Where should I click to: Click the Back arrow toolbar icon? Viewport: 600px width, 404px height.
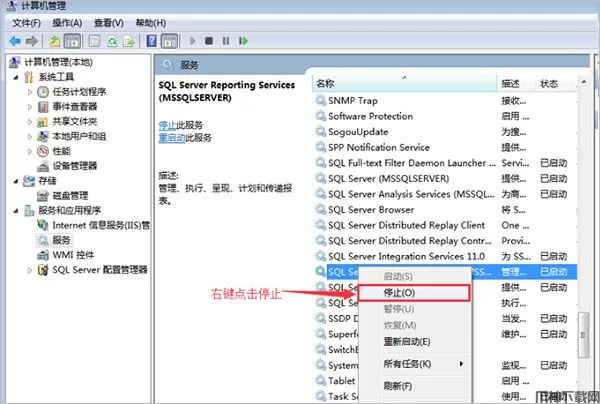[x=15, y=41]
